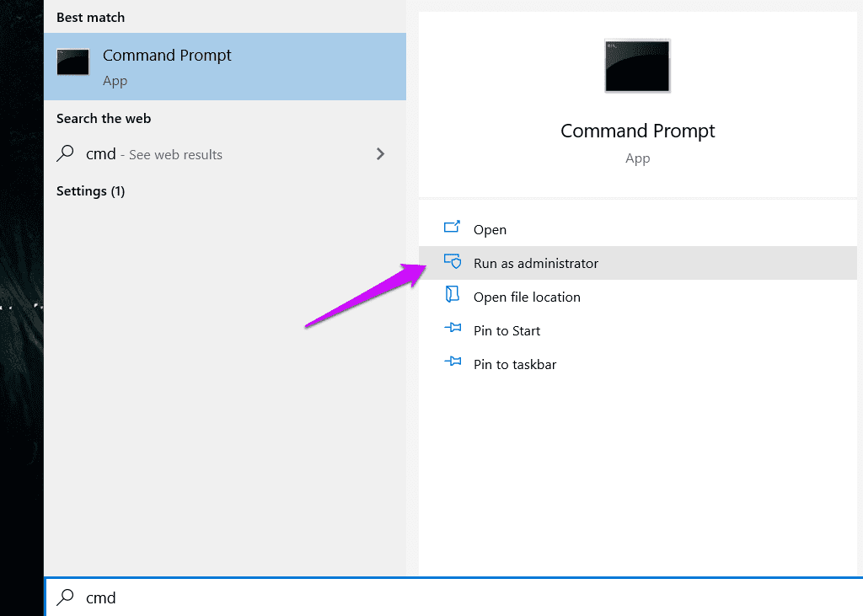Choose Open file location
Screen dimensions: 863x616
(637, 297)
